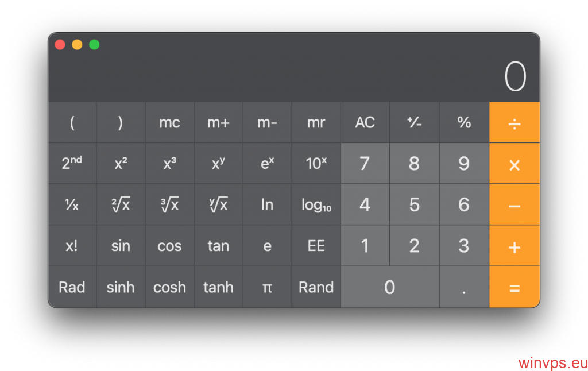Click the pi constant key

(267, 287)
